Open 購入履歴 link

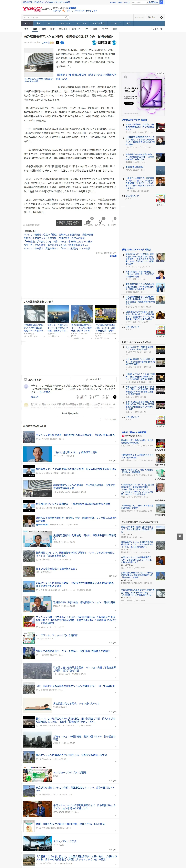[152, 18]
